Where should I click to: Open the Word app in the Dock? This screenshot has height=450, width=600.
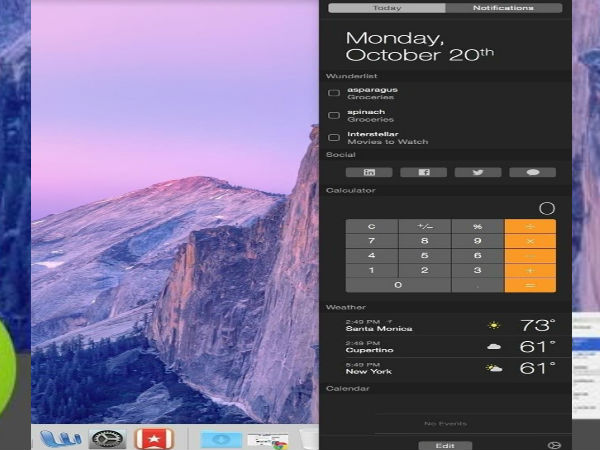[59, 438]
